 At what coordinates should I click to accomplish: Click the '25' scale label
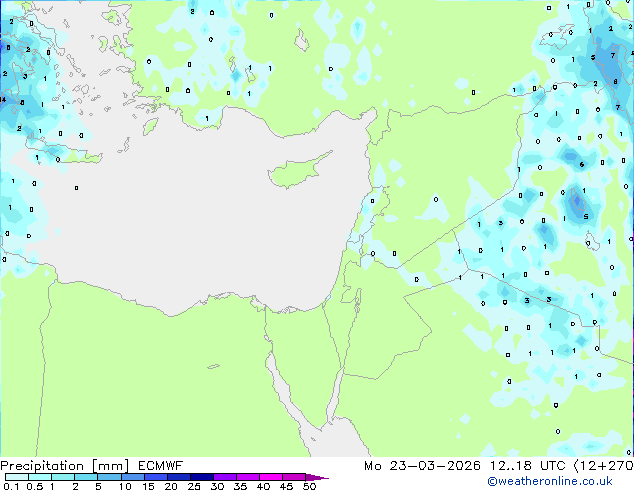coord(194,486)
